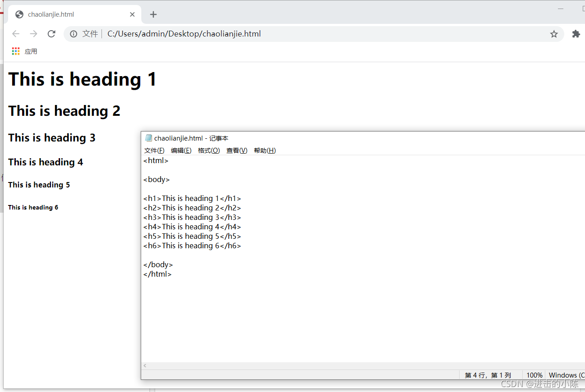Screen dimensions: 585x392
Task: Click the <body> line in Notepad
Action: tap(157, 179)
